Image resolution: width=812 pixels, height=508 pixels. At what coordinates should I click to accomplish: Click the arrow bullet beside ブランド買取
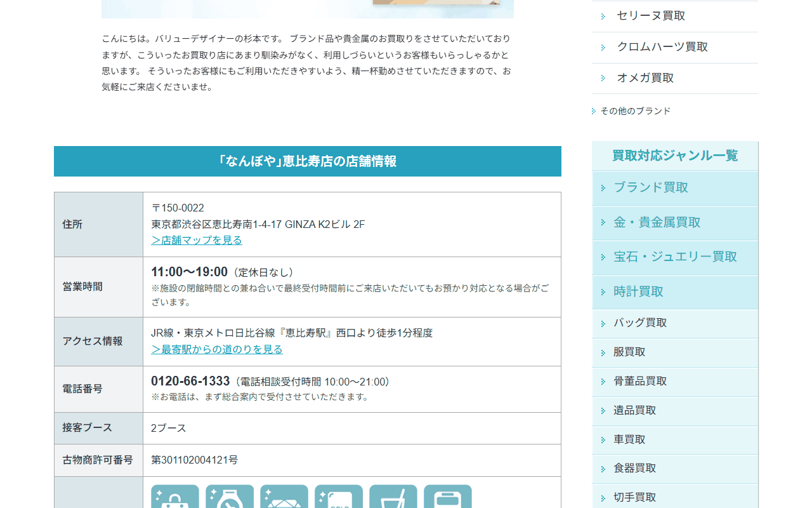click(x=603, y=188)
